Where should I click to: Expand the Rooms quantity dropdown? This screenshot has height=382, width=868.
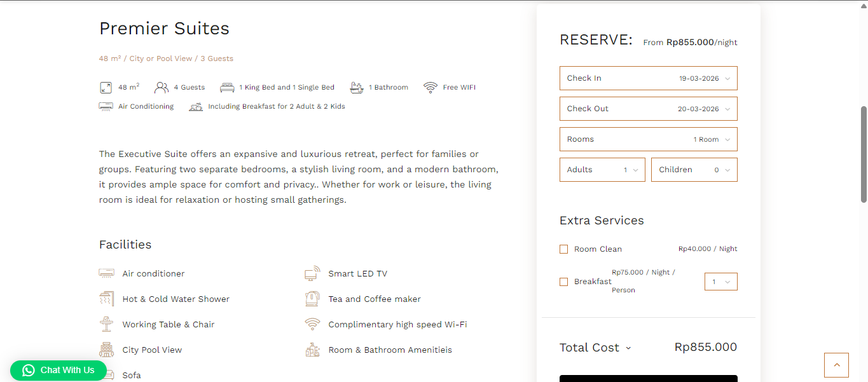tap(648, 139)
